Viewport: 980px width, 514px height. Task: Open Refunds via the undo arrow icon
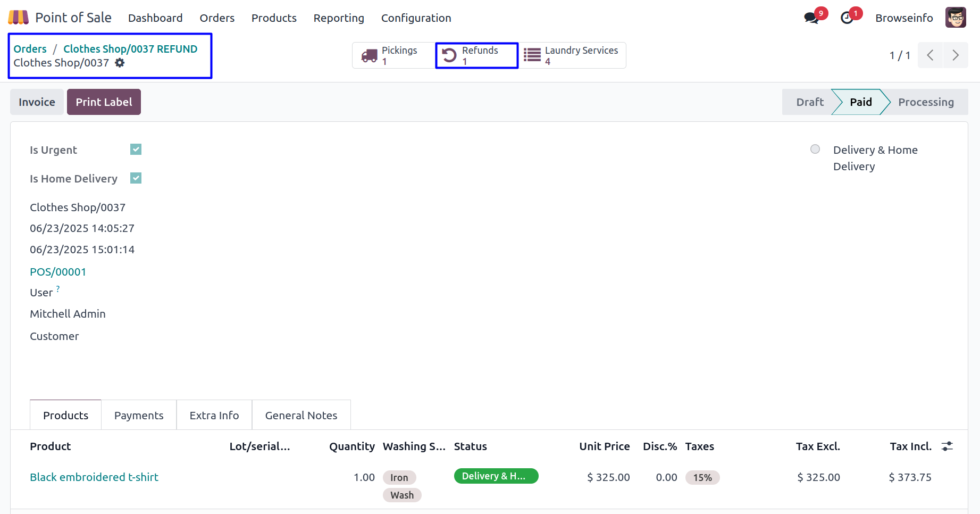pos(449,56)
